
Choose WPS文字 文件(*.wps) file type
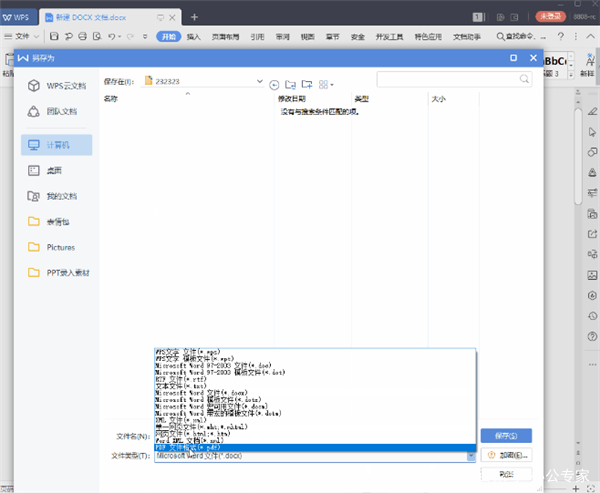tap(315, 351)
